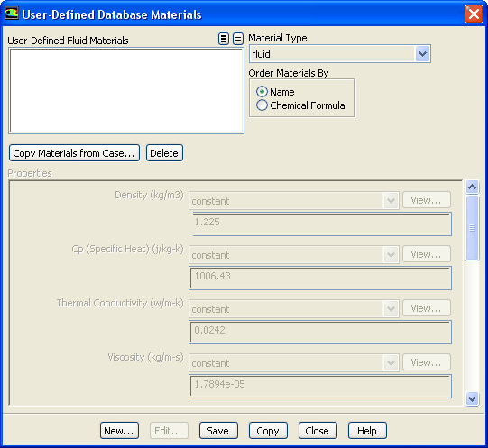The width and height of the screenshot is (488, 448).
Task: Create a new material with New button
Action: (x=119, y=431)
